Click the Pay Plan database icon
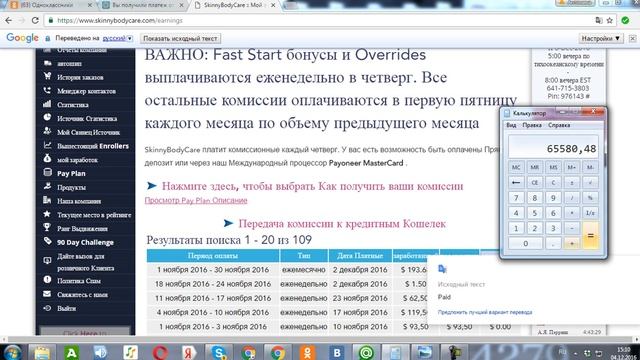640x360 pixels. (47, 173)
